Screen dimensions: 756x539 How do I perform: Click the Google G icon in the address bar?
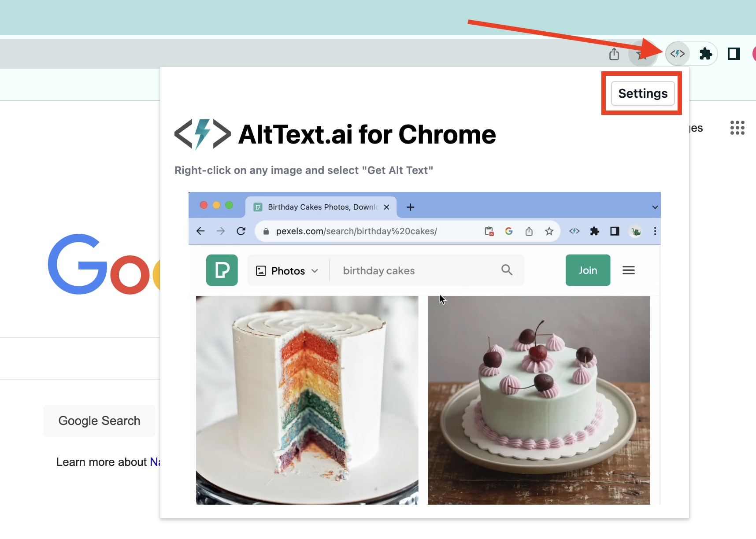(509, 231)
